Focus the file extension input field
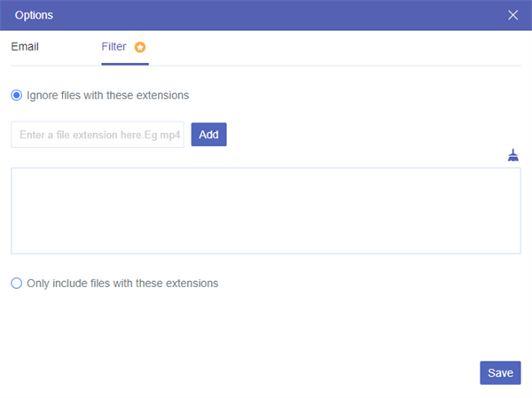 98,135
